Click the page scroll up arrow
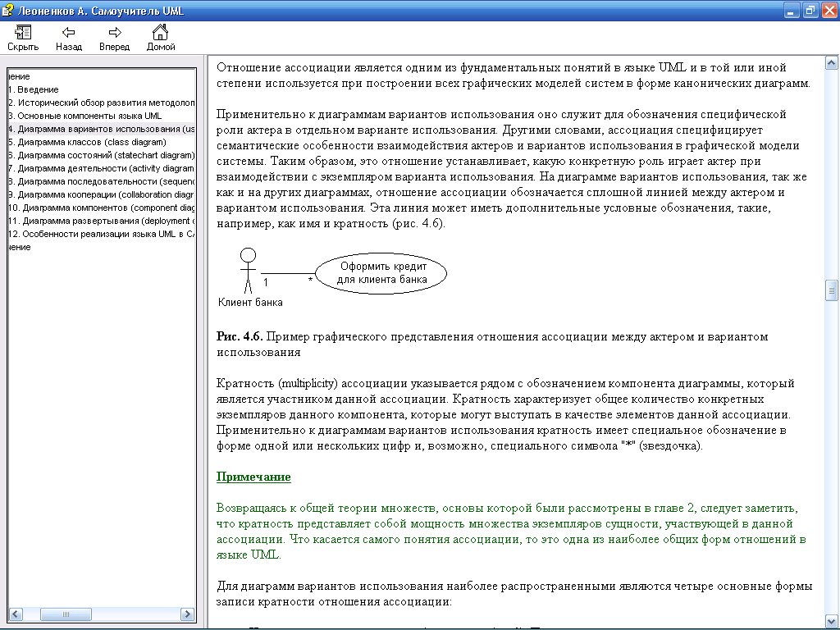This screenshot has width=840, height=630. click(832, 63)
